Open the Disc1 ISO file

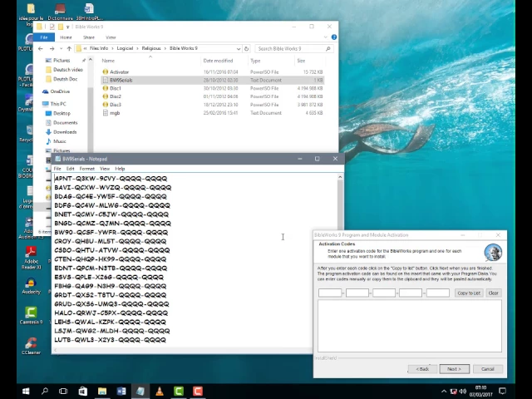point(116,88)
